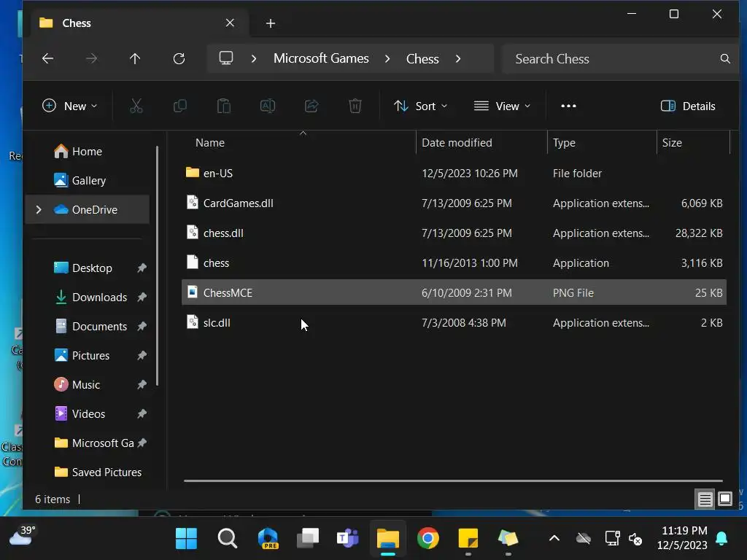Open the See more three-dots menu
Viewport: 747px width, 560px height.
coord(568,106)
